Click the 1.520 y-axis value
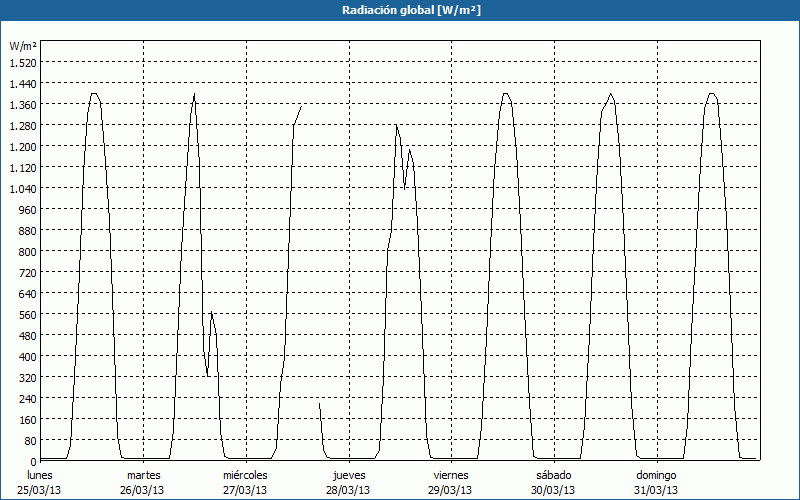The width and height of the screenshot is (800, 500). click(23, 62)
